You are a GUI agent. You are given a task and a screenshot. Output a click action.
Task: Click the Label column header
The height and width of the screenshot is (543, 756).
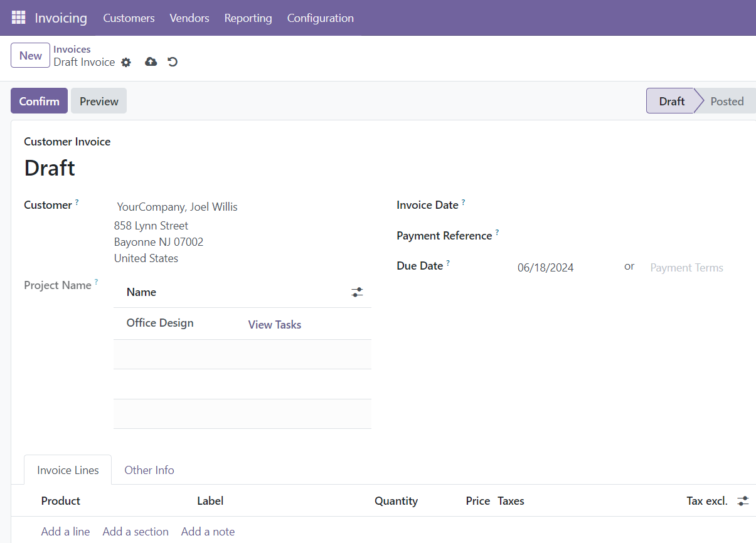[210, 501]
